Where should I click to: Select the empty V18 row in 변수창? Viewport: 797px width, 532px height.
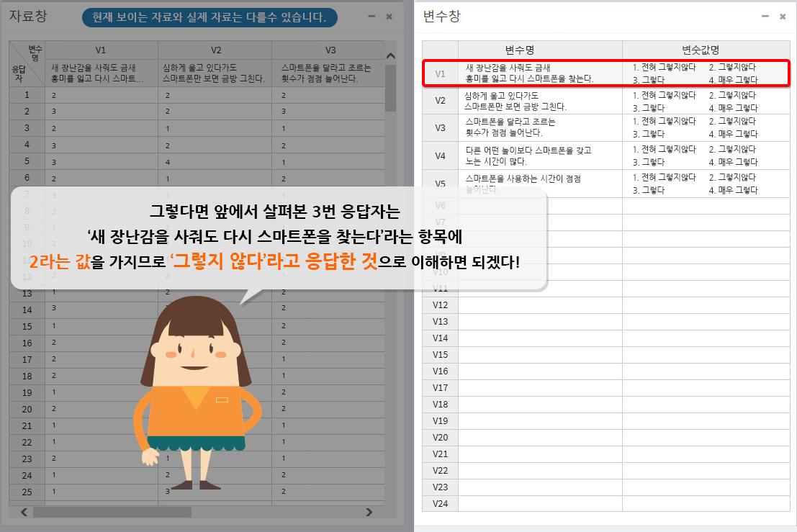tap(606, 405)
